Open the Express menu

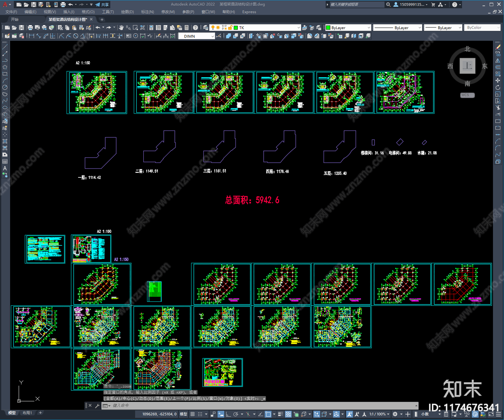point(249,12)
